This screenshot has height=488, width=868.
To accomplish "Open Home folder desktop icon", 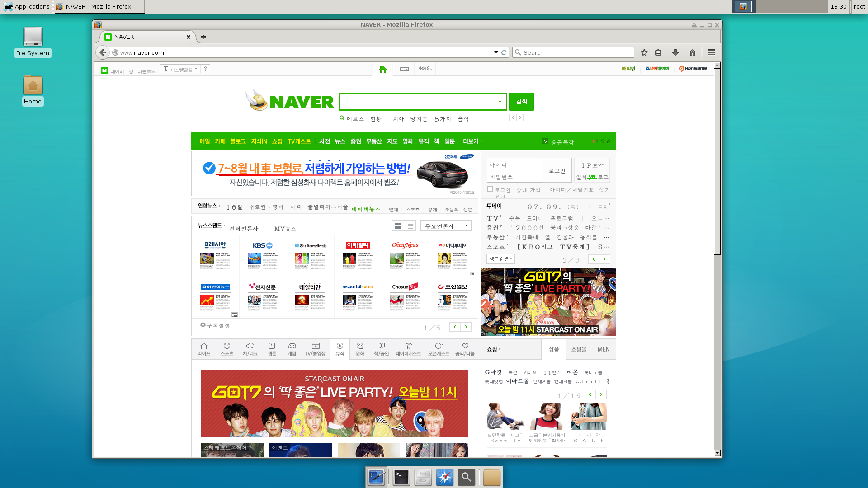I will (x=33, y=90).
